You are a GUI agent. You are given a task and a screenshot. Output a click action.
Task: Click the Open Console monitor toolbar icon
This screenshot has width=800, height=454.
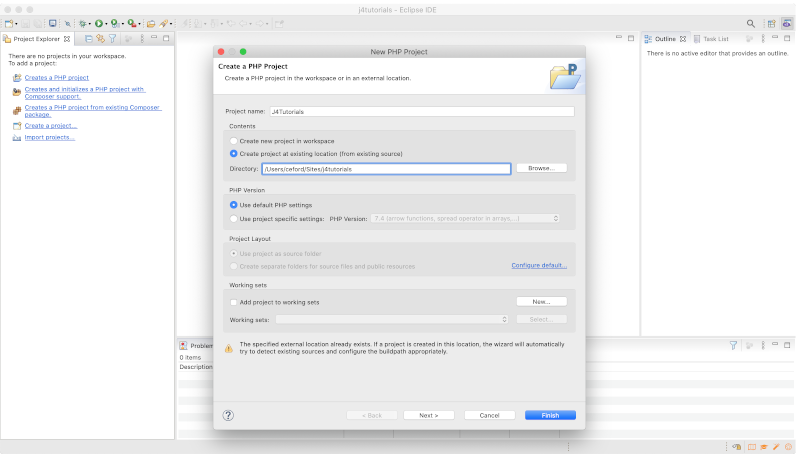[x=53, y=23]
